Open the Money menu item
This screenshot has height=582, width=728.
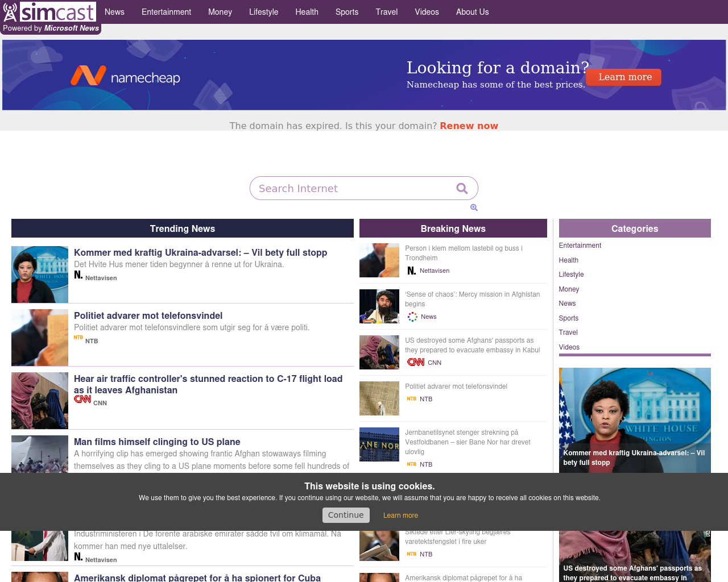[220, 12]
